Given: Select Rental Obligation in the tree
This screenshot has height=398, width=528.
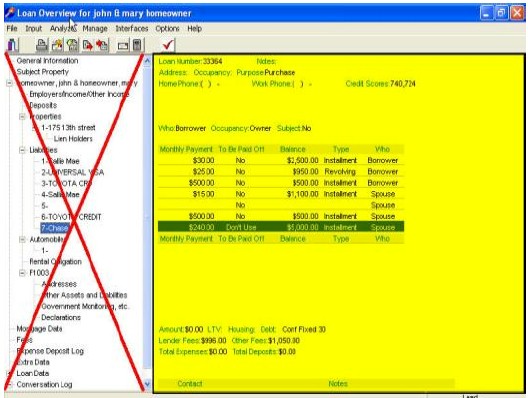Looking at the screenshot, I should pos(56,262).
